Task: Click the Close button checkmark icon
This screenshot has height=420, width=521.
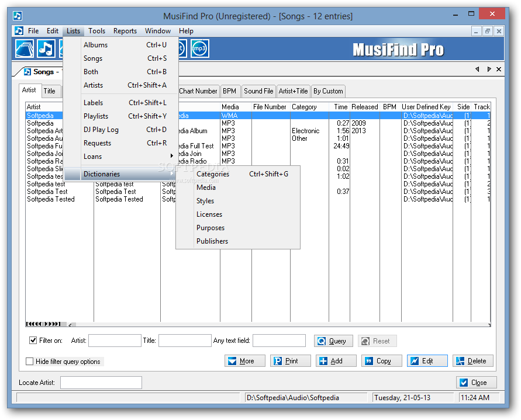Action: click(464, 383)
